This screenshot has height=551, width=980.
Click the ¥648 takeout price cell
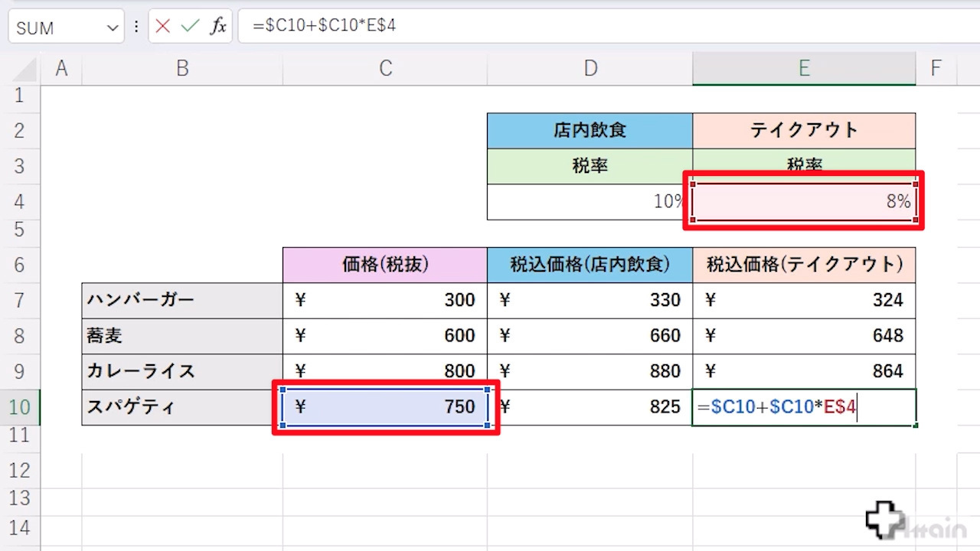click(x=804, y=335)
